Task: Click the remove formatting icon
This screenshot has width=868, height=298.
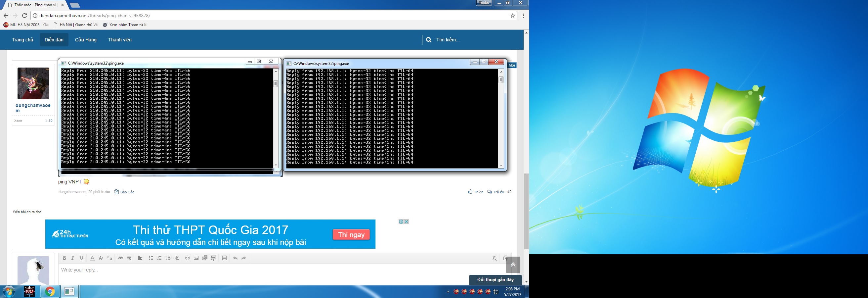Action: tap(494, 258)
